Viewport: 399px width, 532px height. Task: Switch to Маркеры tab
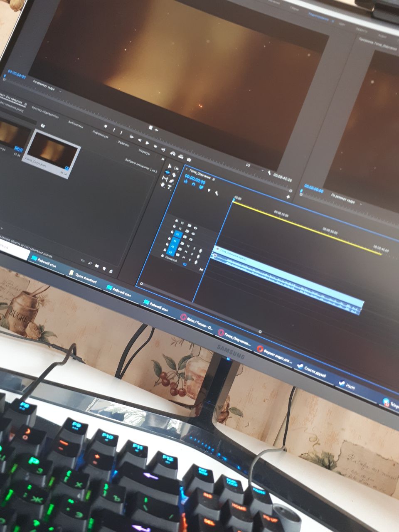[144, 152]
